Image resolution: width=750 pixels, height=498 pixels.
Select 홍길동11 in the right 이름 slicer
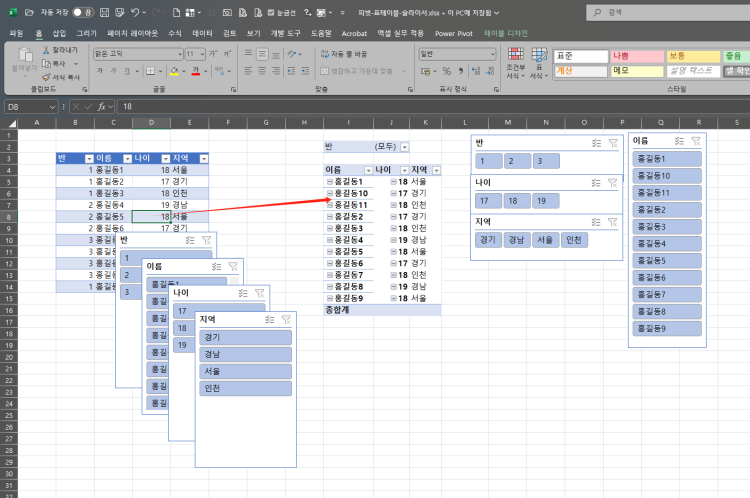coord(669,192)
